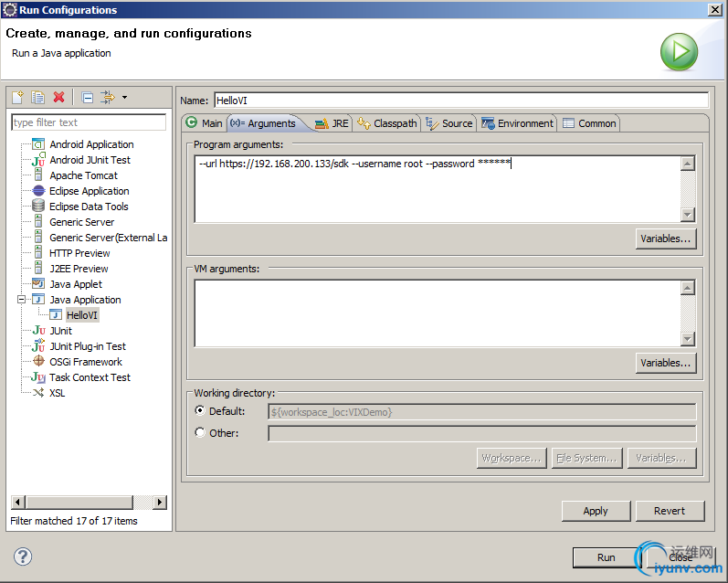Click Program arguments scrollbar down arrow
Screen dimensions: 728x583
688,215
